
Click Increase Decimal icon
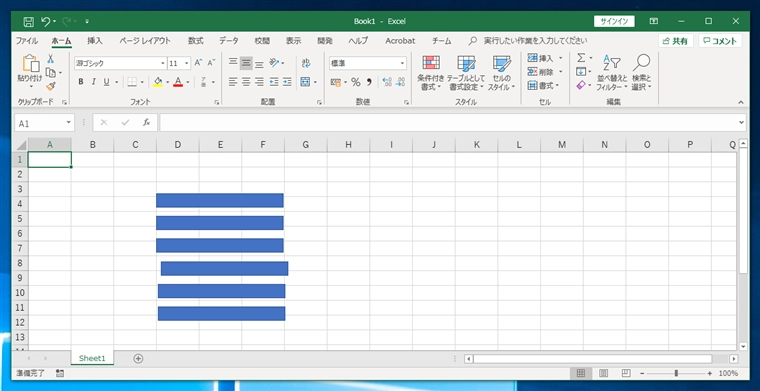[387, 82]
